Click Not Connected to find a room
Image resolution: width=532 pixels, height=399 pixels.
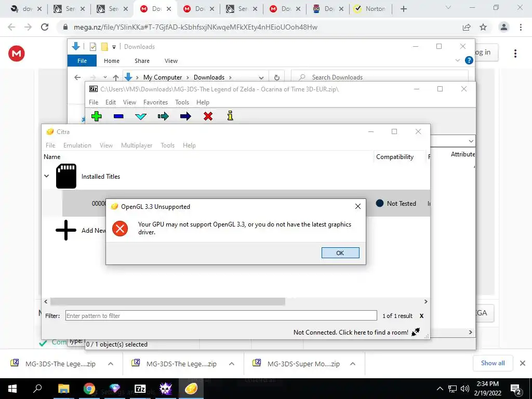[x=351, y=332]
